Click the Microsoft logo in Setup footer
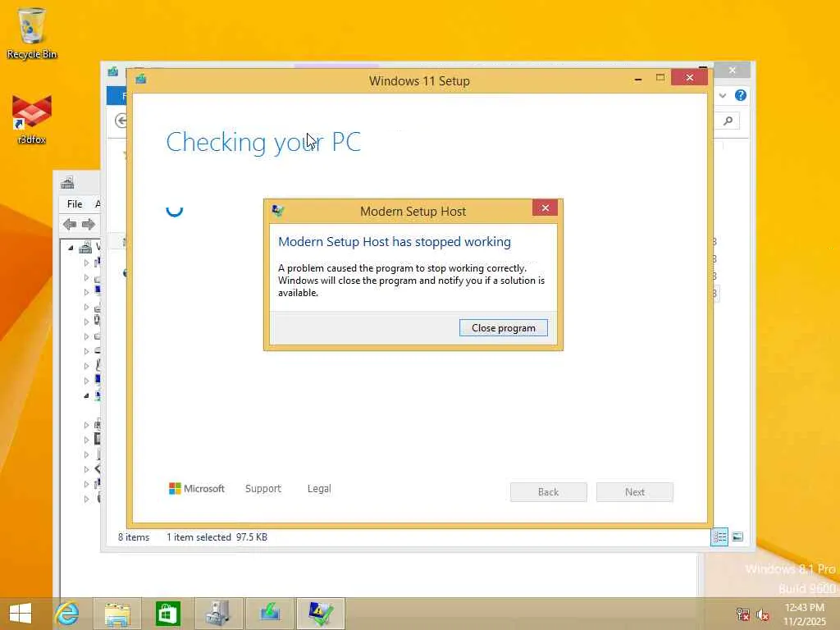Image resolution: width=840 pixels, height=630 pixels. pyautogui.click(x=197, y=489)
